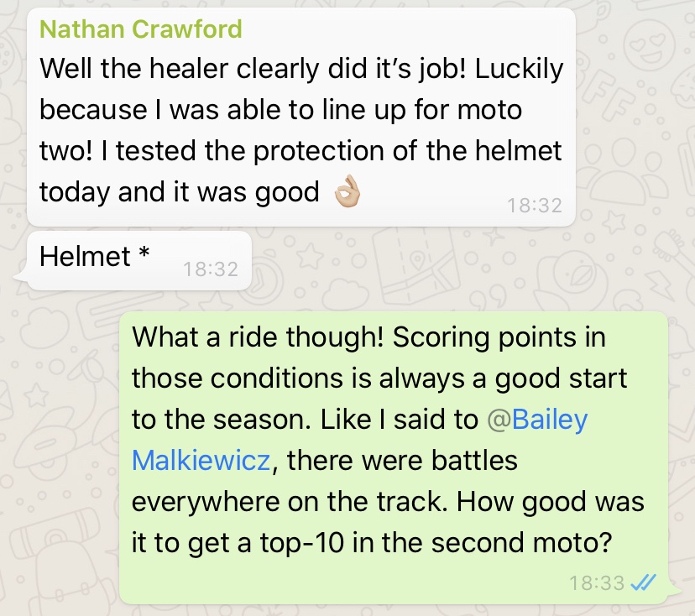The width and height of the screenshot is (695, 616).
Task: Click the text 'Scoring points in'
Action: [499, 337]
